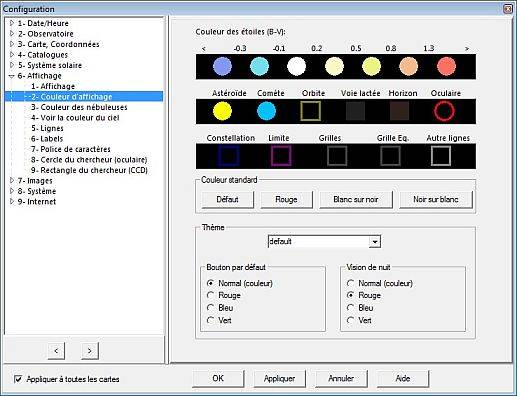Change the Limite purple square color
The width and height of the screenshot is (517, 396).
click(281, 156)
